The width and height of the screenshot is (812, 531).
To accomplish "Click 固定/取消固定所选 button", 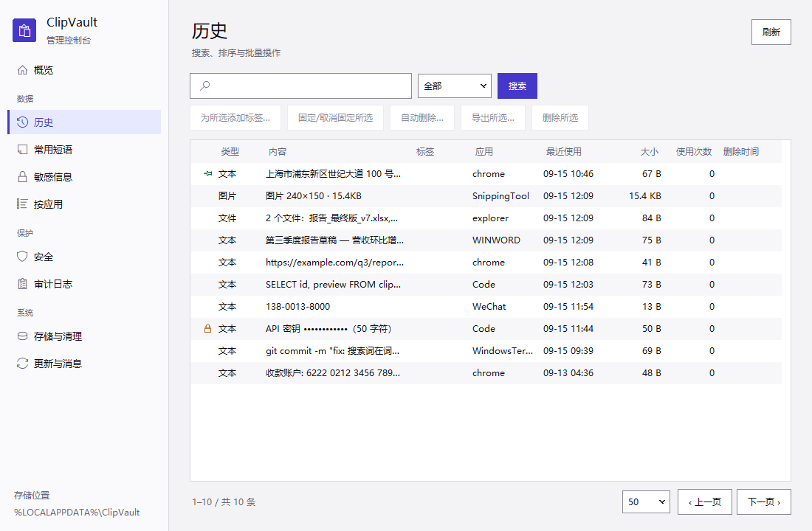I will point(336,117).
